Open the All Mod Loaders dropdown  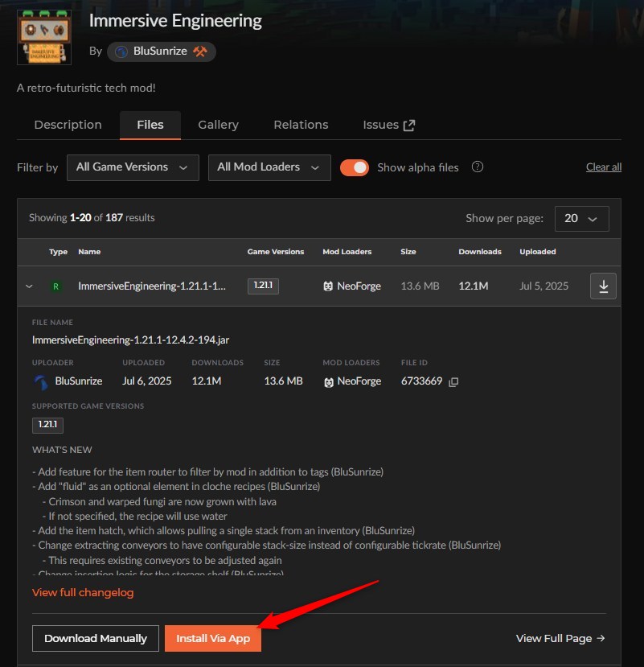coord(269,167)
